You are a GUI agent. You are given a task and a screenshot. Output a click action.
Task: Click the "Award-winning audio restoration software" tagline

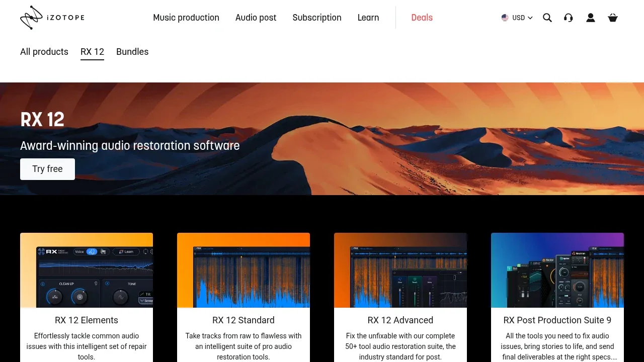(x=130, y=146)
